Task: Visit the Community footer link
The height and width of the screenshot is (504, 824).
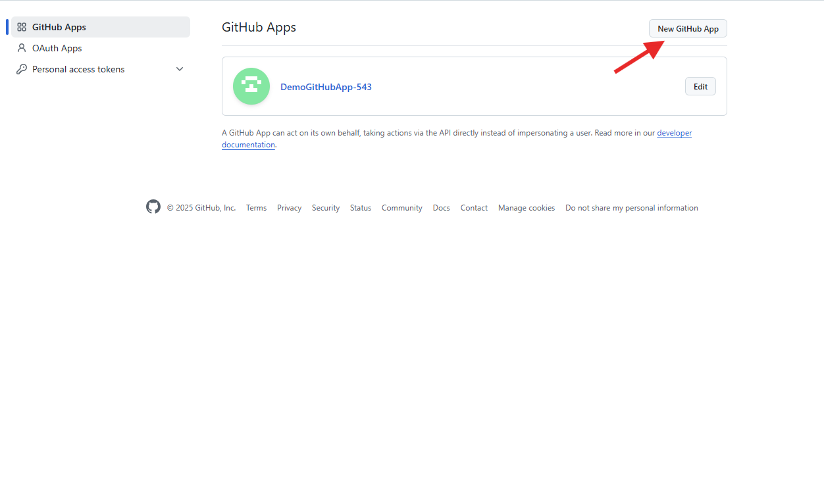Action: coord(401,207)
